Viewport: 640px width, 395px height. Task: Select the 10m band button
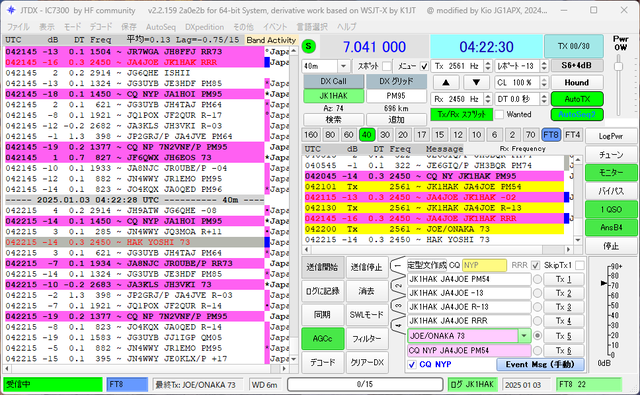click(476, 135)
